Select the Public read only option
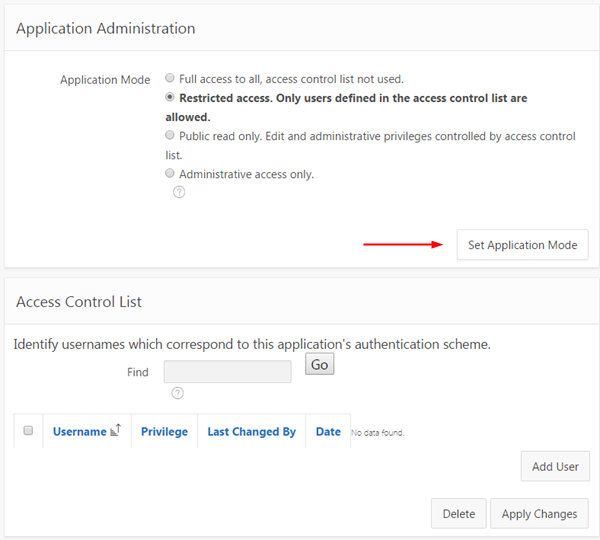This screenshot has height=540, width=600. tap(170, 135)
